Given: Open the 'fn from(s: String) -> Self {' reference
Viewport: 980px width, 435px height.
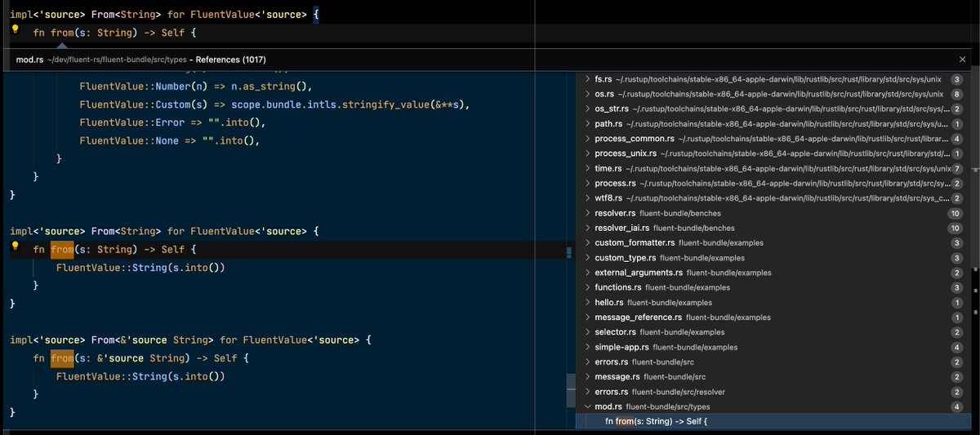Looking at the screenshot, I should click(x=773, y=421).
